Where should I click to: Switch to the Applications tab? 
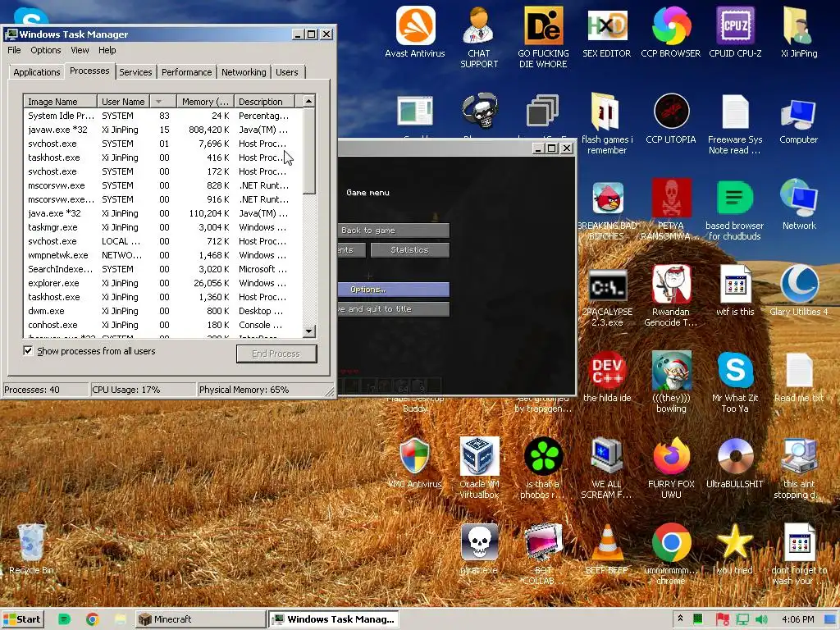(x=36, y=72)
